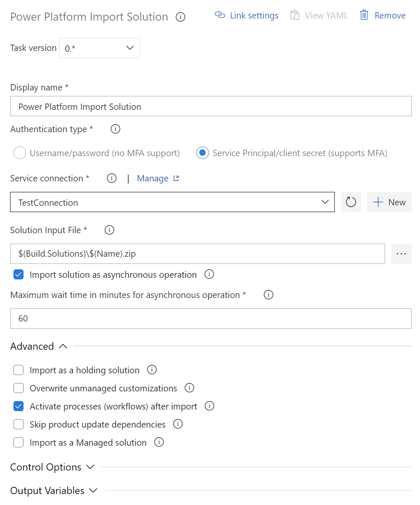
Task: Remove this task
Action: point(383,16)
